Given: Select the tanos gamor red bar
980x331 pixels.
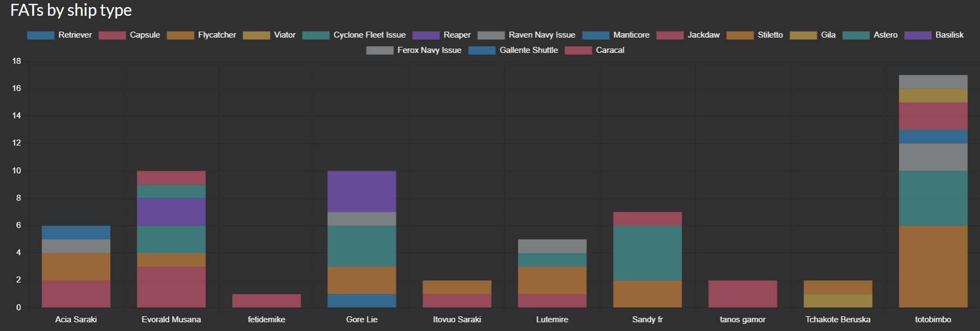Looking at the screenshot, I should click(x=743, y=294).
